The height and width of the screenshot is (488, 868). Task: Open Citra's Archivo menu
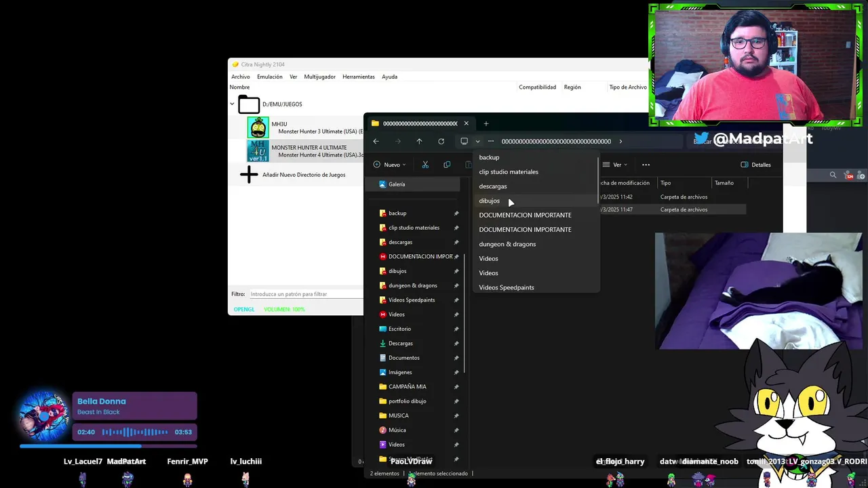click(x=241, y=77)
